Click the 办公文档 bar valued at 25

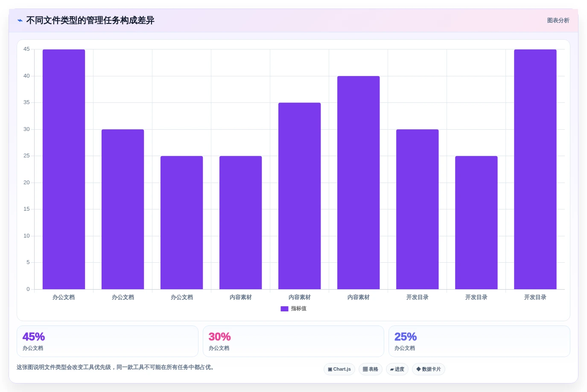(x=181, y=223)
